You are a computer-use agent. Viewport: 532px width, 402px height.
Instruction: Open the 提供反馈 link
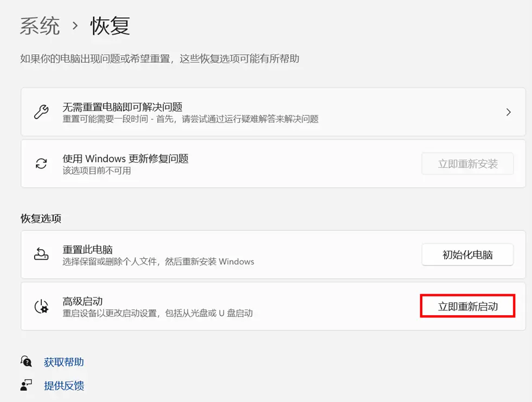point(63,385)
